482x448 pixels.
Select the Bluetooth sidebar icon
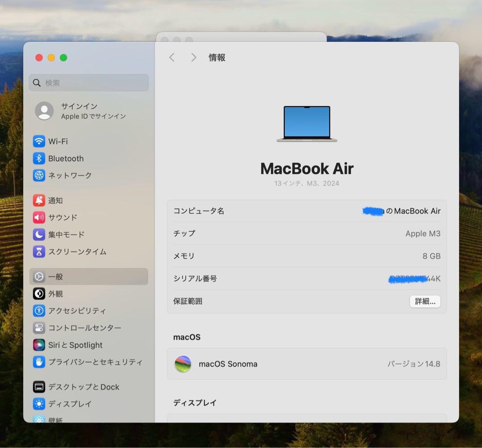tap(66, 158)
